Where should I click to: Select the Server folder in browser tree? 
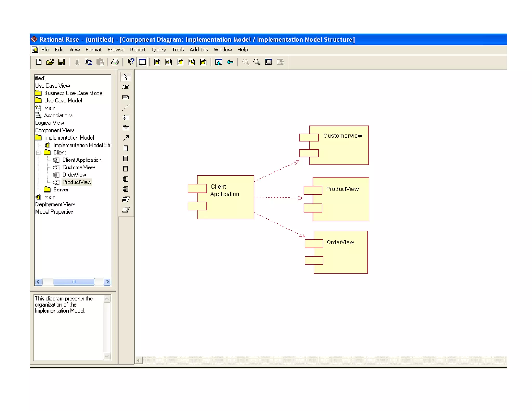pos(61,190)
